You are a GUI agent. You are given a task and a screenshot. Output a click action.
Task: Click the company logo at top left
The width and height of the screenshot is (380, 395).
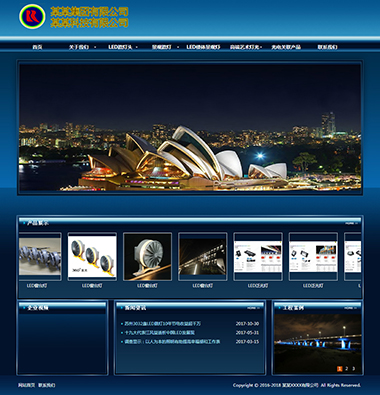click(32, 16)
